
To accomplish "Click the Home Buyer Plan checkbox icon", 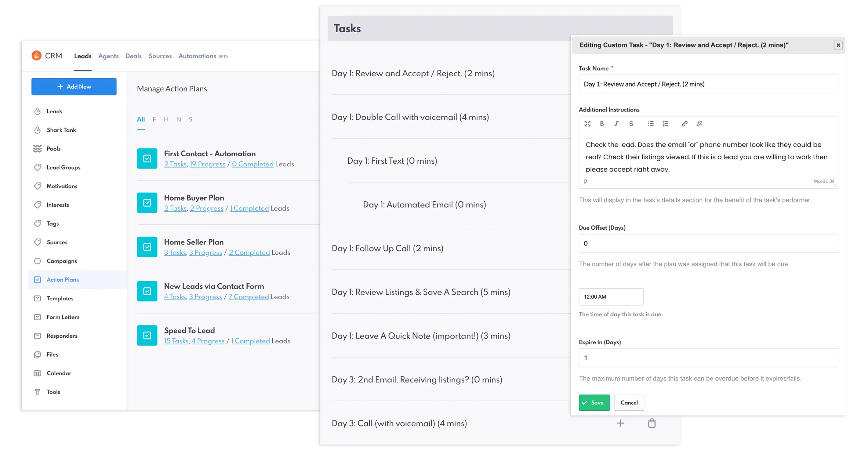I will 147,202.
